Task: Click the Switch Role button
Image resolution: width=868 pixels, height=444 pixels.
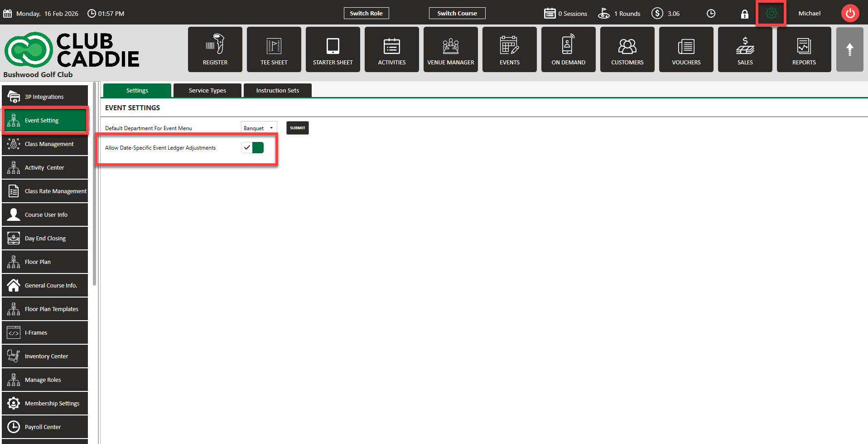Action: pos(366,14)
